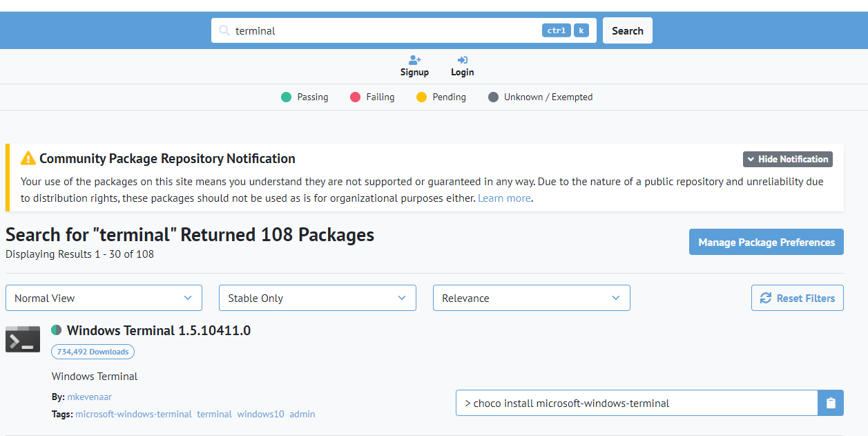Open the Login link
The width and height of the screenshot is (868, 436).
(463, 66)
